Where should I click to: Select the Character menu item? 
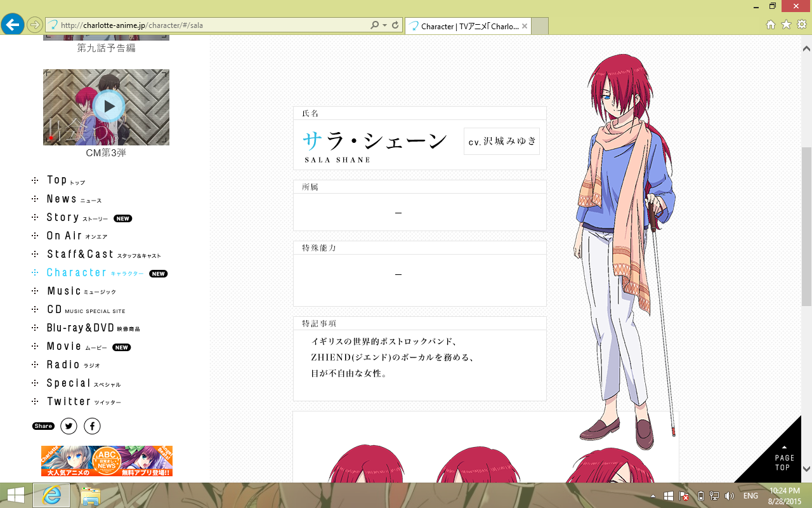(x=95, y=273)
